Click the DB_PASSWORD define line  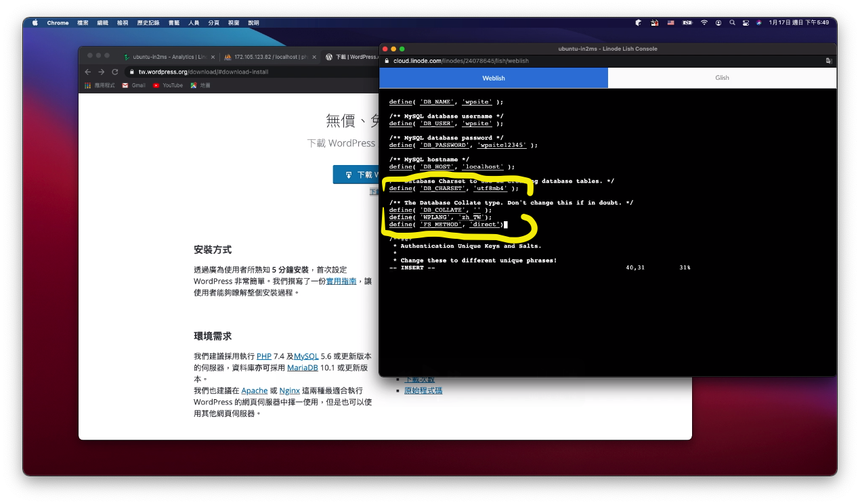[x=463, y=145]
